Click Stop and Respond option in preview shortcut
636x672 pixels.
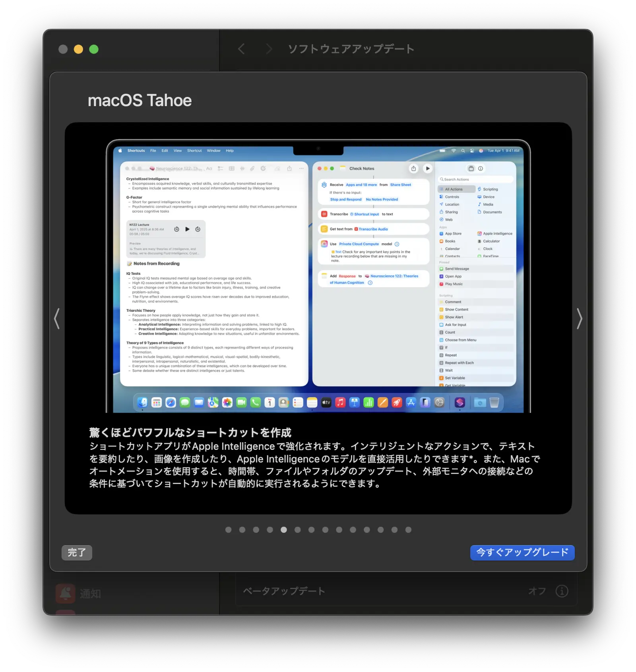[x=346, y=200]
